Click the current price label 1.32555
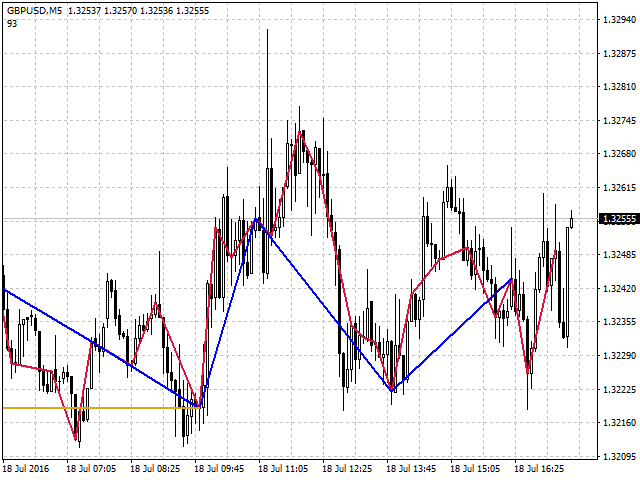This screenshot has width=640, height=480. tap(619, 219)
